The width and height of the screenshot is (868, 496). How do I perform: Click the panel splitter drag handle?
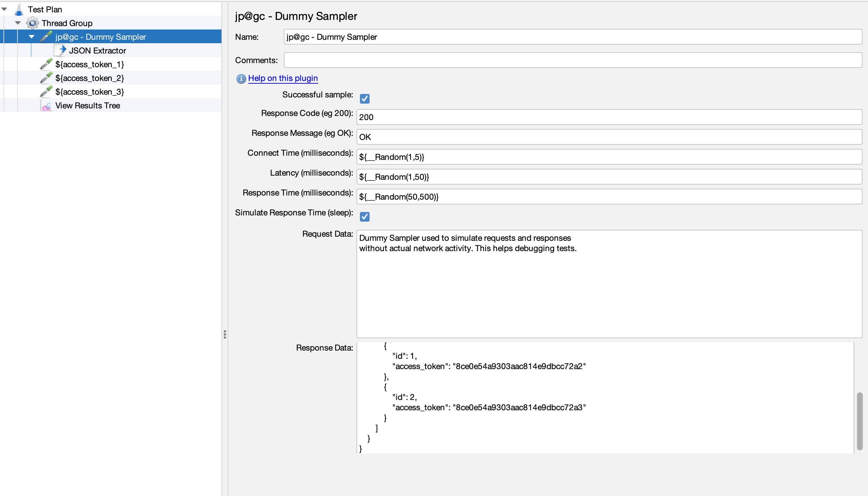point(225,334)
